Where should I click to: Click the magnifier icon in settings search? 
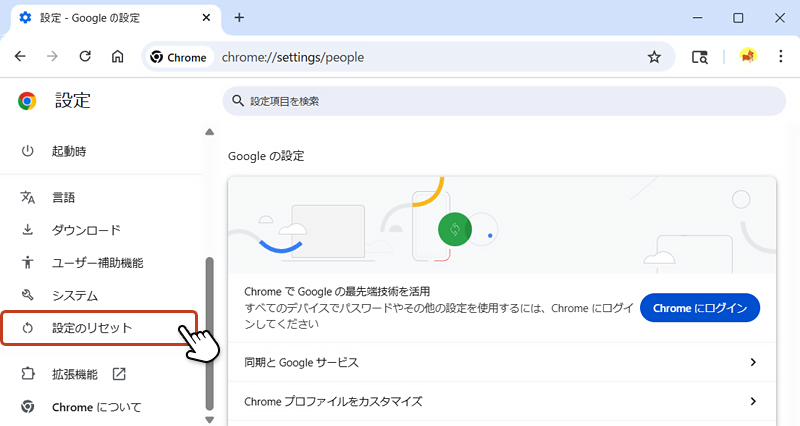[x=238, y=101]
